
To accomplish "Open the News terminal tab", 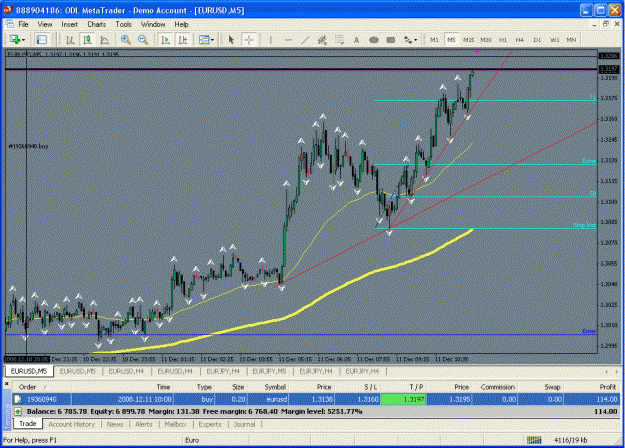I will coord(115,424).
